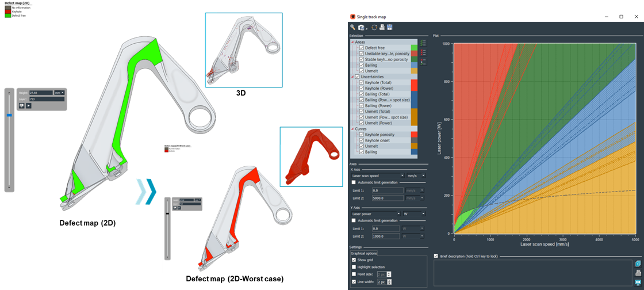644x290 pixels.
Task: Toggle Stable keyhole no porosity checkbox
Action: (362, 60)
